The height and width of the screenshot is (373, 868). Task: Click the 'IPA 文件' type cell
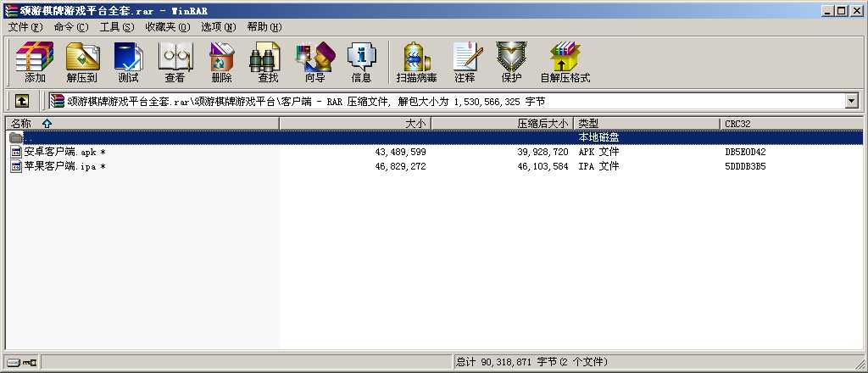(598, 166)
